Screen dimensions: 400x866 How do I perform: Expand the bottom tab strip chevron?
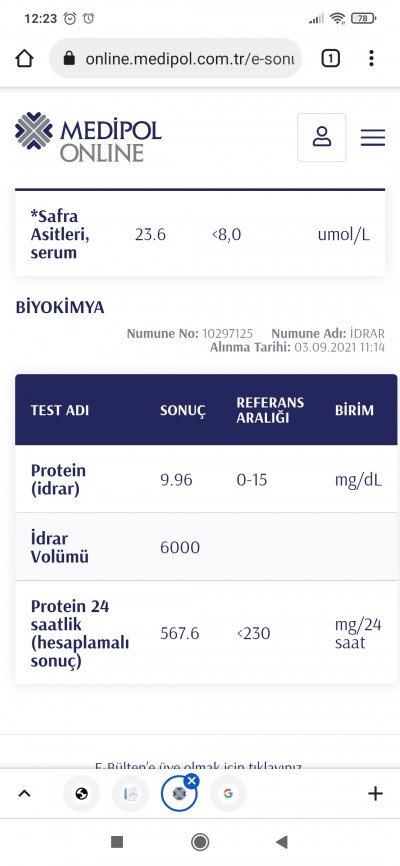pos(24,794)
